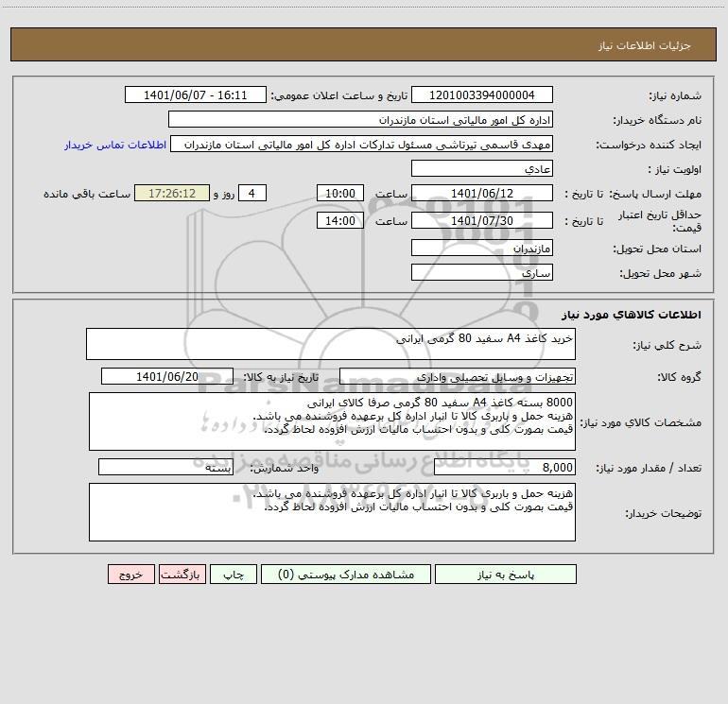Click the delivery province field مازندران
728x704 pixels.
482,248
